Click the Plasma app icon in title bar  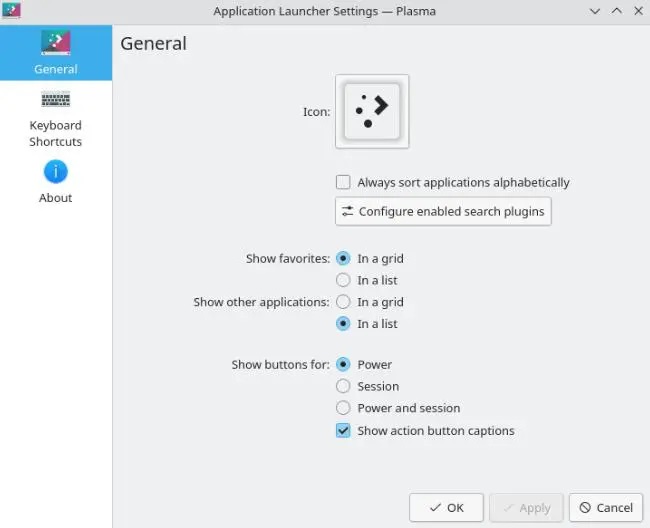coord(12,11)
